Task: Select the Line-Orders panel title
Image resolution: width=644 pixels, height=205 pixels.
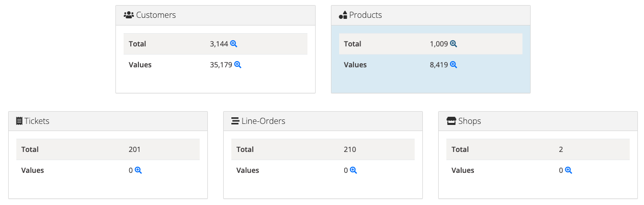Action: pos(263,121)
